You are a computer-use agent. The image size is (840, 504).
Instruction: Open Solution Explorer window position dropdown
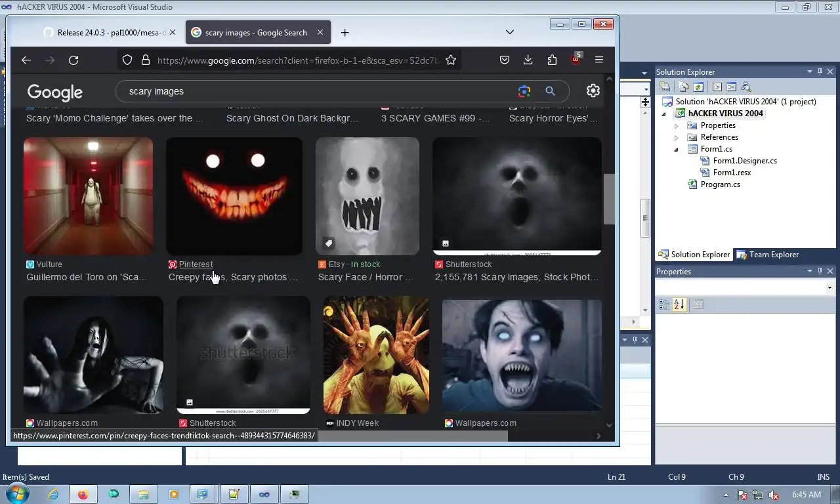(810, 72)
